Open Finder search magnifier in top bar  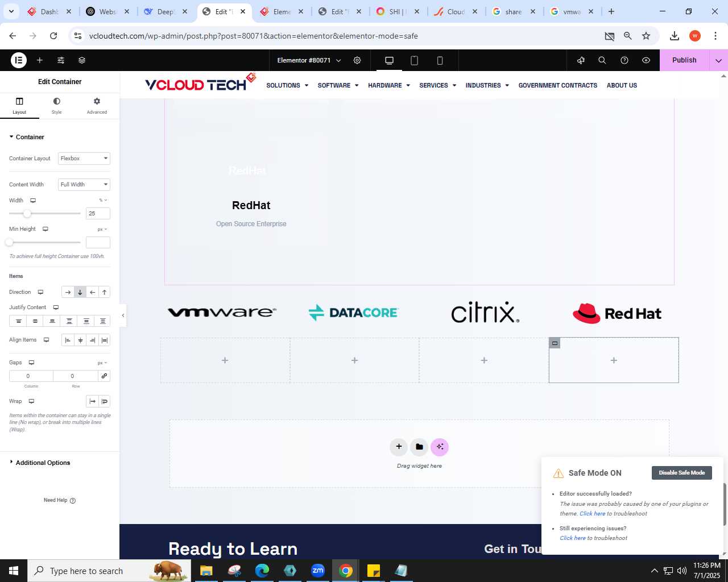click(602, 60)
